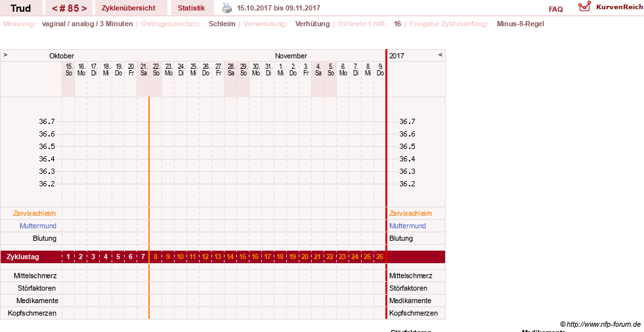Click the right Kopfschmerzen label

pyautogui.click(x=414, y=313)
